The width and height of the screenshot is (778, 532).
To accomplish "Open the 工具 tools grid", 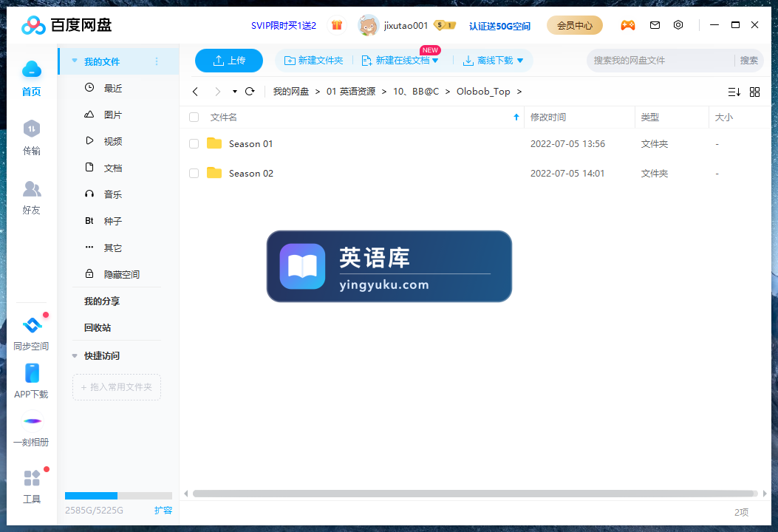I will [x=32, y=478].
